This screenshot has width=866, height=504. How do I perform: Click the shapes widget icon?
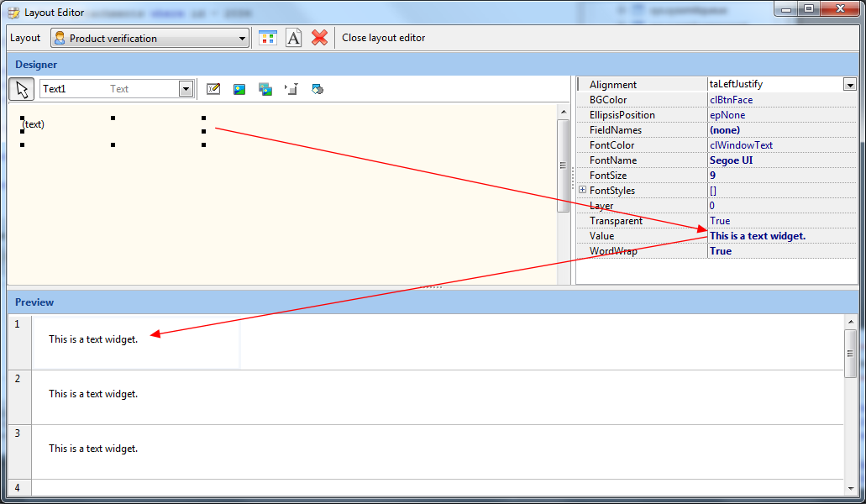click(318, 89)
